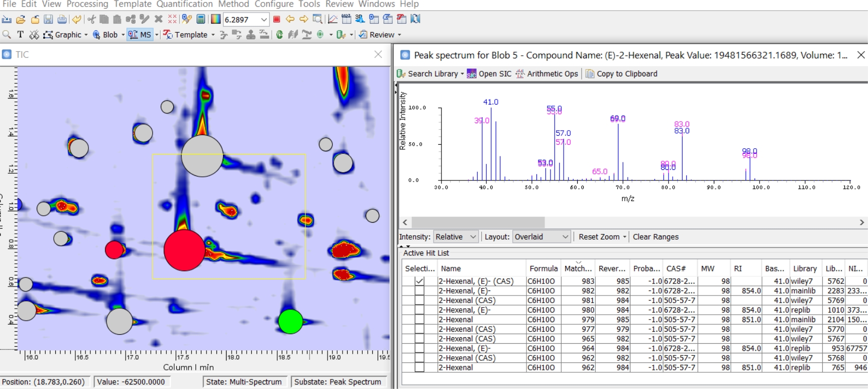Open the color map rainbow icon
The width and height of the screenshot is (868, 389).
click(x=215, y=20)
